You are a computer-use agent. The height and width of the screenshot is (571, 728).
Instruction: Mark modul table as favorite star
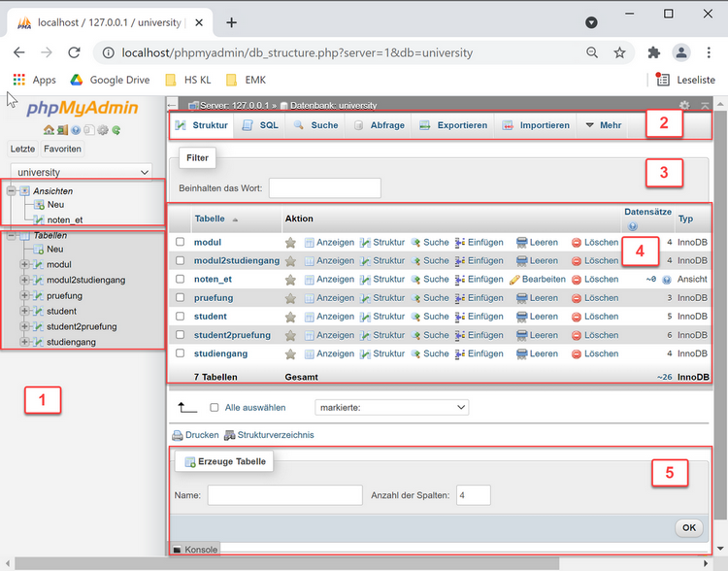pyautogui.click(x=290, y=243)
